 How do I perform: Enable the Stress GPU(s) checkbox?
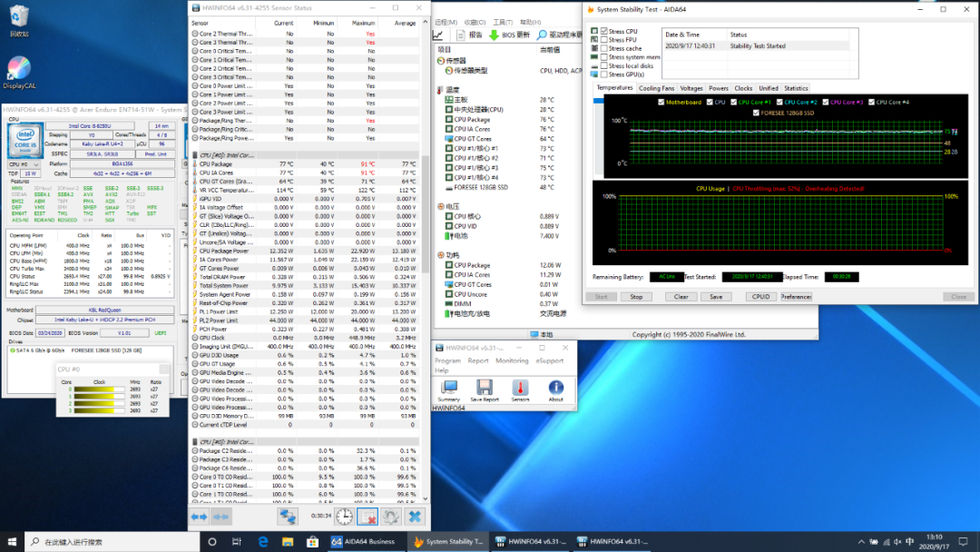pos(604,74)
